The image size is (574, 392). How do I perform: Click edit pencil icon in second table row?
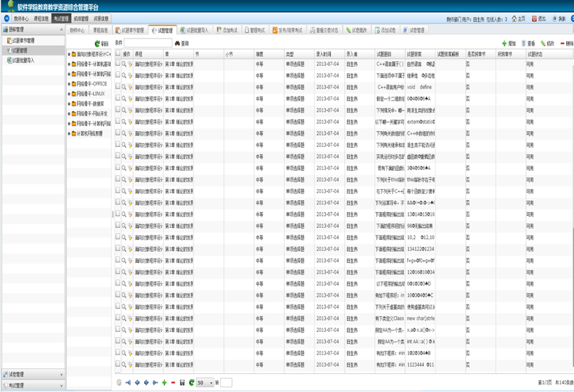[130, 76]
